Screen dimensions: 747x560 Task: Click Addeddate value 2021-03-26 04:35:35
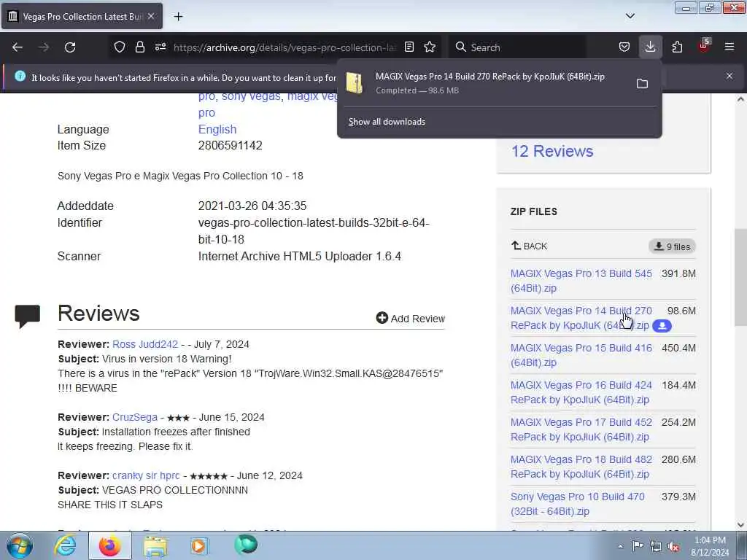(252, 206)
